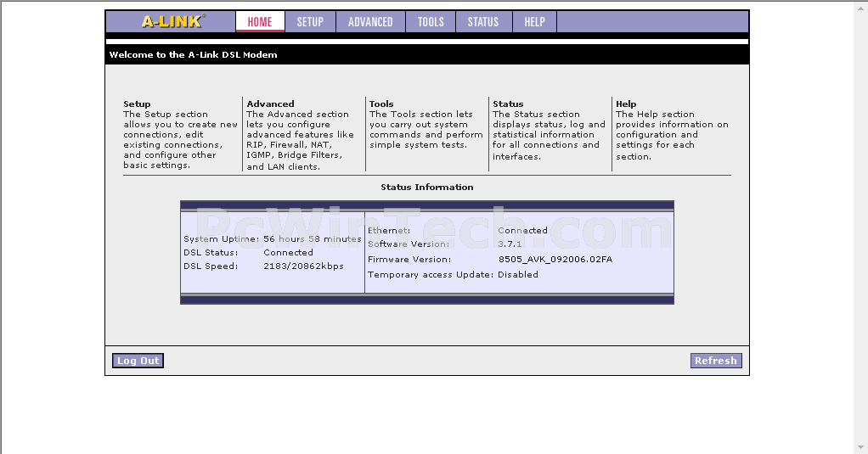Click the Tools section heading
This screenshot has width=868, height=454.
[381, 104]
